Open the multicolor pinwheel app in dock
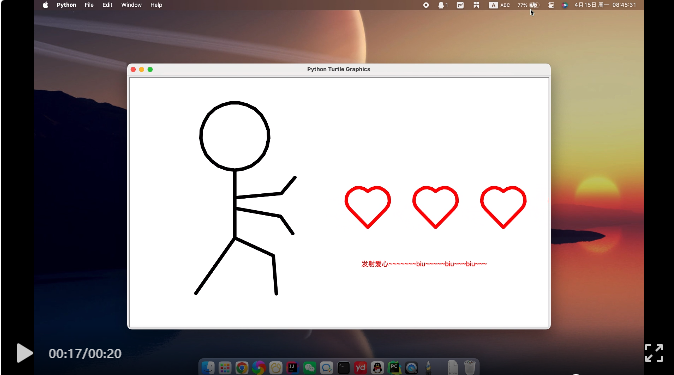This screenshot has width=674, height=375. pos(258,368)
